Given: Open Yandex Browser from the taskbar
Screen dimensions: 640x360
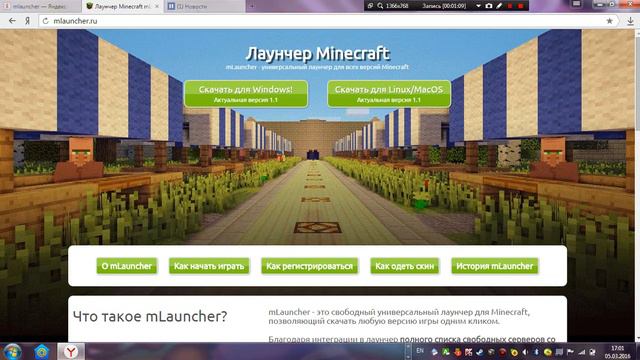Looking at the screenshot, I should tap(71, 351).
